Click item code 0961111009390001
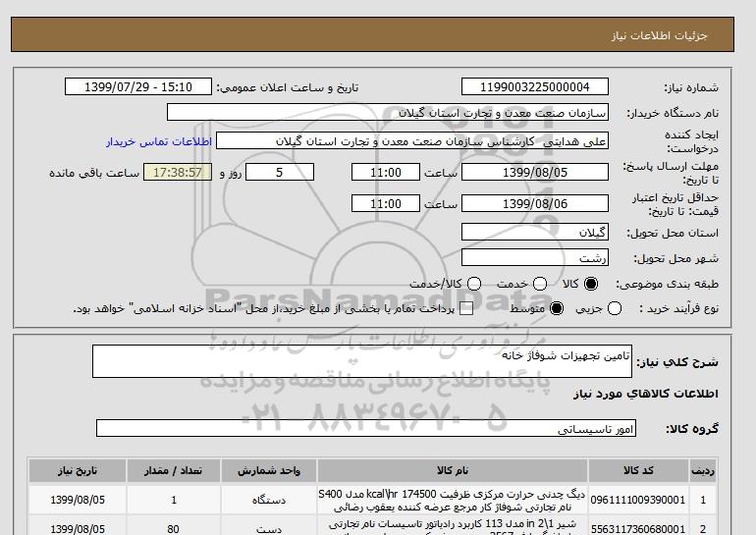This screenshot has width=756, height=535. click(x=638, y=500)
